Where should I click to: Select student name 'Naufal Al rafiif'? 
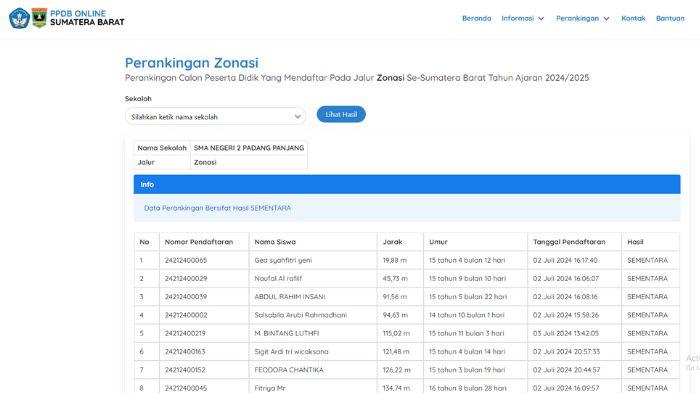278,279
